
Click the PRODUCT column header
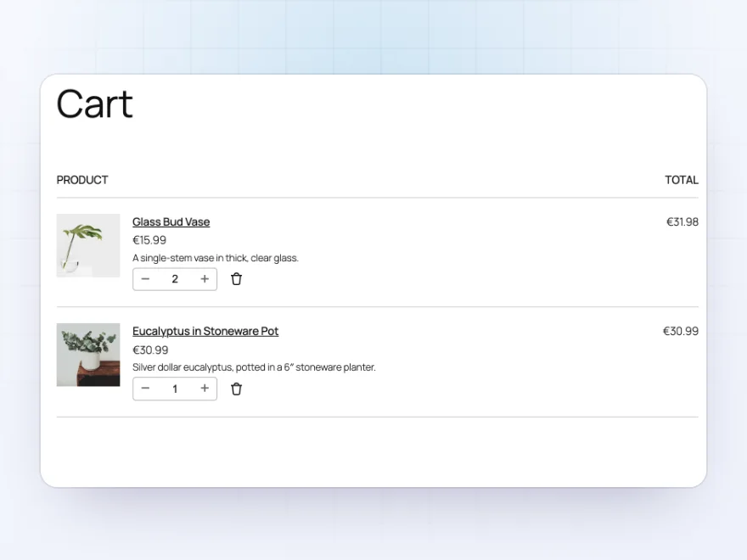tap(82, 180)
